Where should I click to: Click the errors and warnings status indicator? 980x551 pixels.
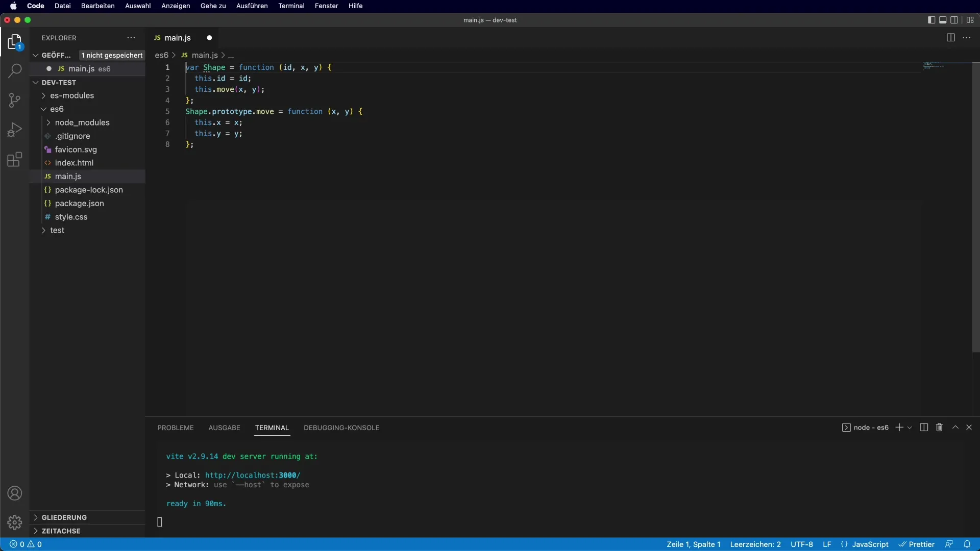coord(26,544)
